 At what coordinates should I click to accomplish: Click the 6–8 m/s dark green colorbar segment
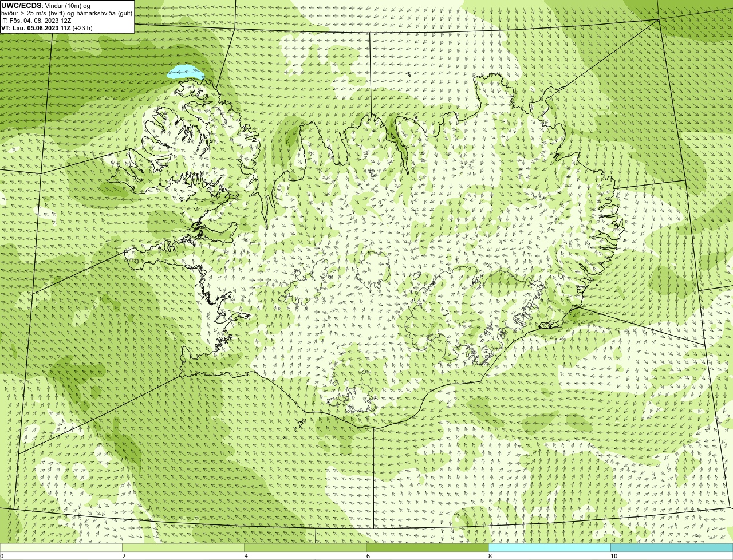point(427,548)
